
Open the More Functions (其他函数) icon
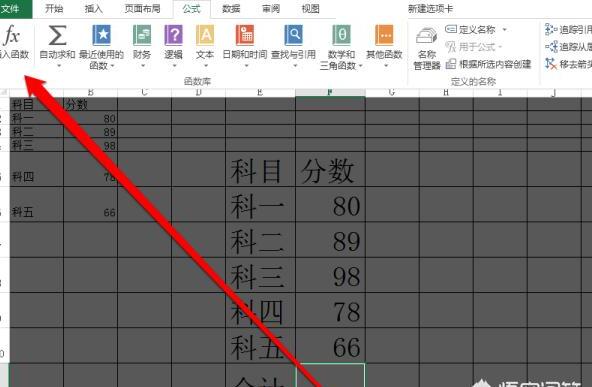384,35
